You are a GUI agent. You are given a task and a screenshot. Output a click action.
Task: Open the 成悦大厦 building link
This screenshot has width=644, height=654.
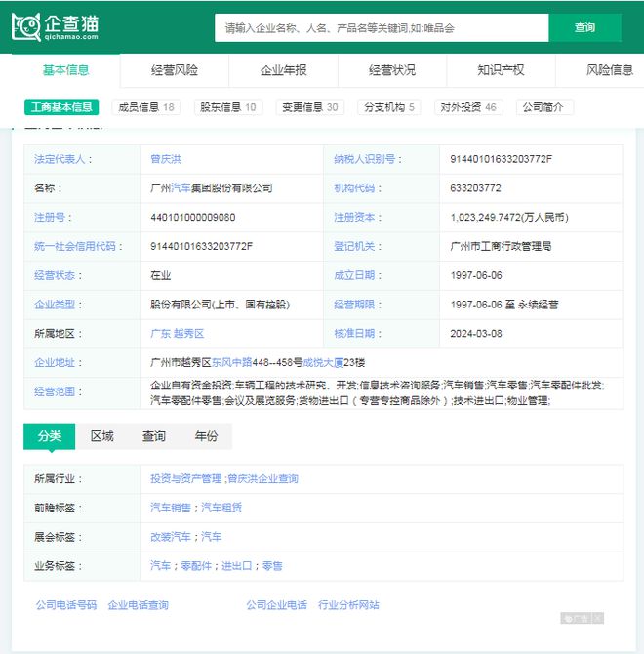(323, 362)
